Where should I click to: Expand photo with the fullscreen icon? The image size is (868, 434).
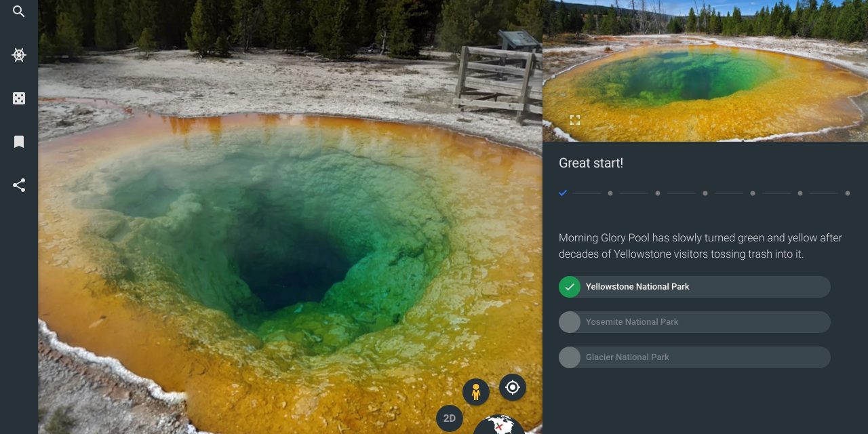[575, 120]
